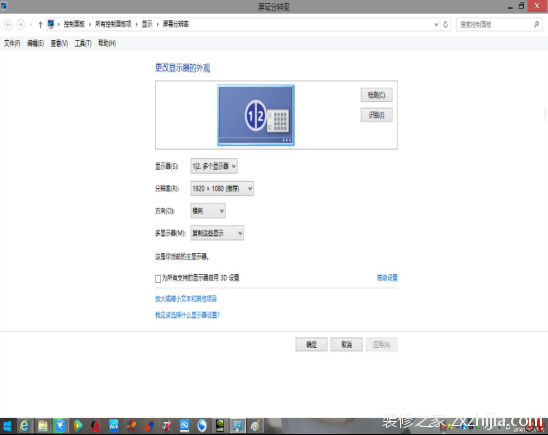Screen dimensions: 548x435
Task: Open the 我应该选择什么显示器设置? help link
Action: 187,315
